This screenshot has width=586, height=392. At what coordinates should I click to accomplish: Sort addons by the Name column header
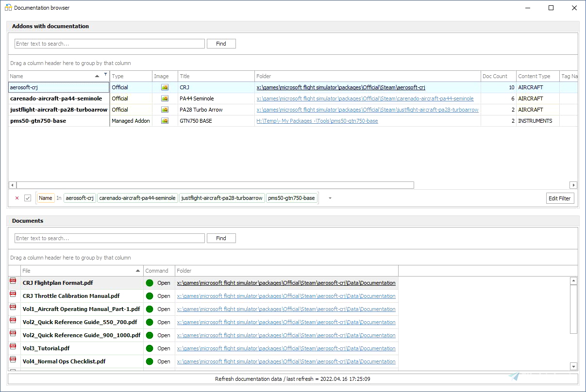click(x=59, y=76)
